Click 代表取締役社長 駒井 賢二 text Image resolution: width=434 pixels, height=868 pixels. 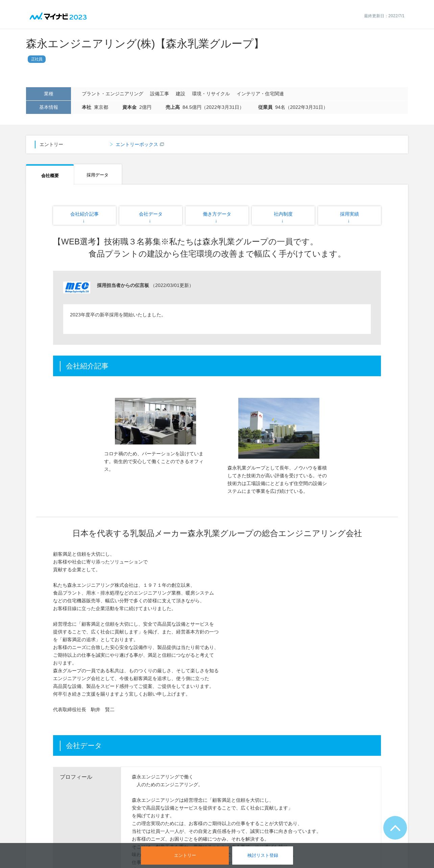tap(84, 709)
